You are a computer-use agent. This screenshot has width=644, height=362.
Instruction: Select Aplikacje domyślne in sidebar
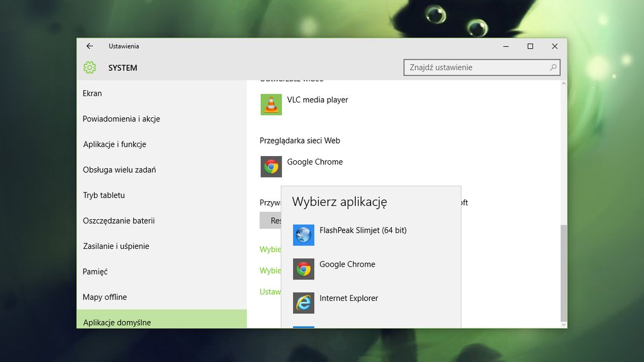(x=162, y=319)
